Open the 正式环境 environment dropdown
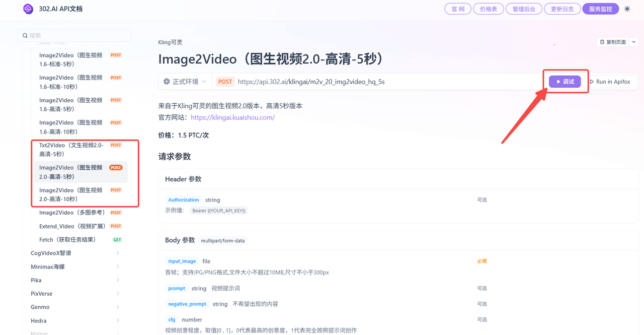Viewport: 644px width, 335px height. [185, 82]
